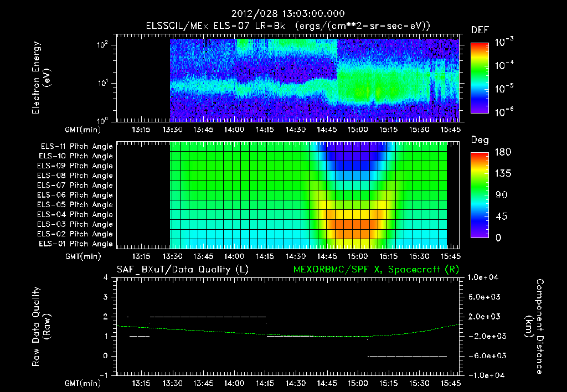Image resolution: width=567 pixels, height=392 pixels.
Task: Click the -1 tick on Raw Data Quality axis
Action: [104, 375]
